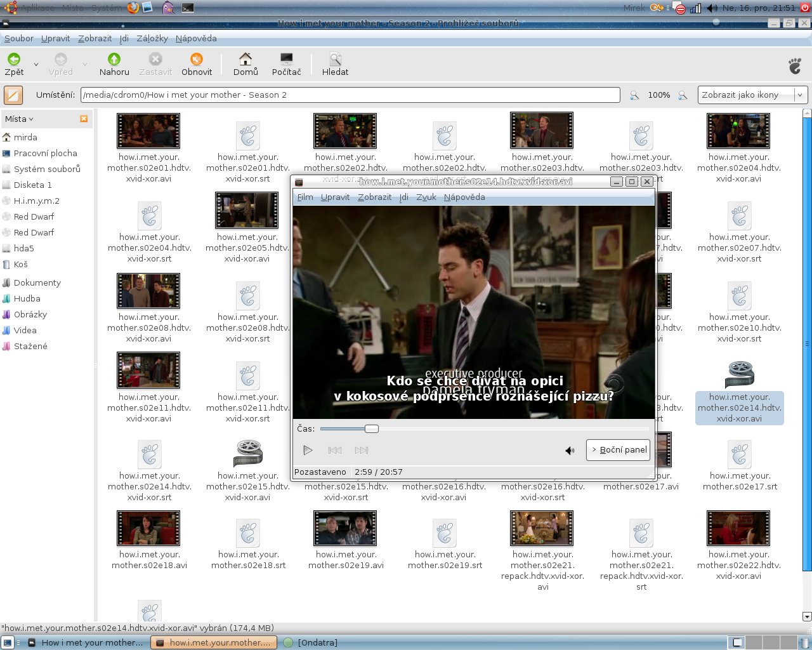The image size is (812, 650).
Task: Select s02e19.srt subtitle file
Action: (445, 534)
